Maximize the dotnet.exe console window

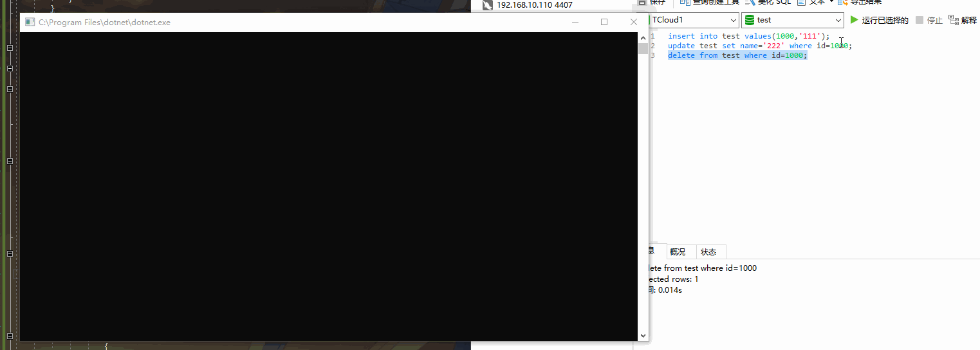pyautogui.click(x=604, y=22)
